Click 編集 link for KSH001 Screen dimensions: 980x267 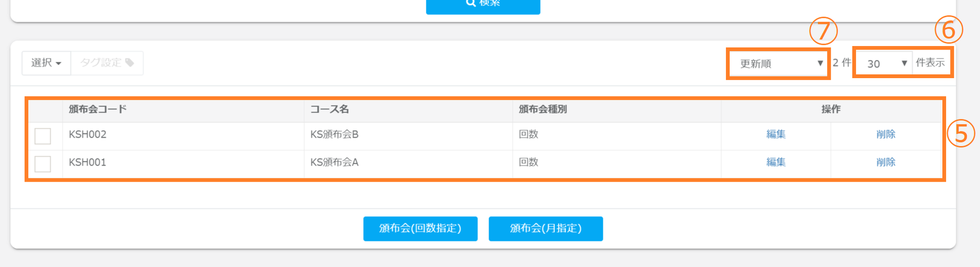tap(776, 162)
